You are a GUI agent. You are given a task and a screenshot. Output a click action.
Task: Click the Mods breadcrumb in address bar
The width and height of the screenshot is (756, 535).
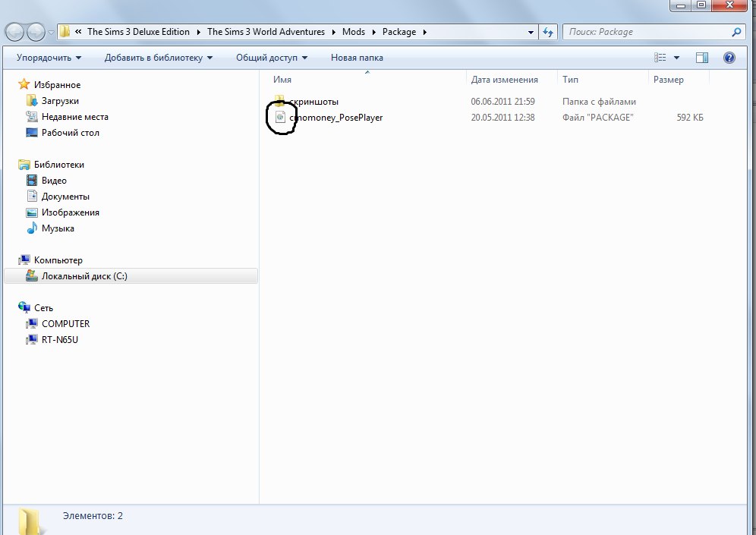[x=353, y=32]
